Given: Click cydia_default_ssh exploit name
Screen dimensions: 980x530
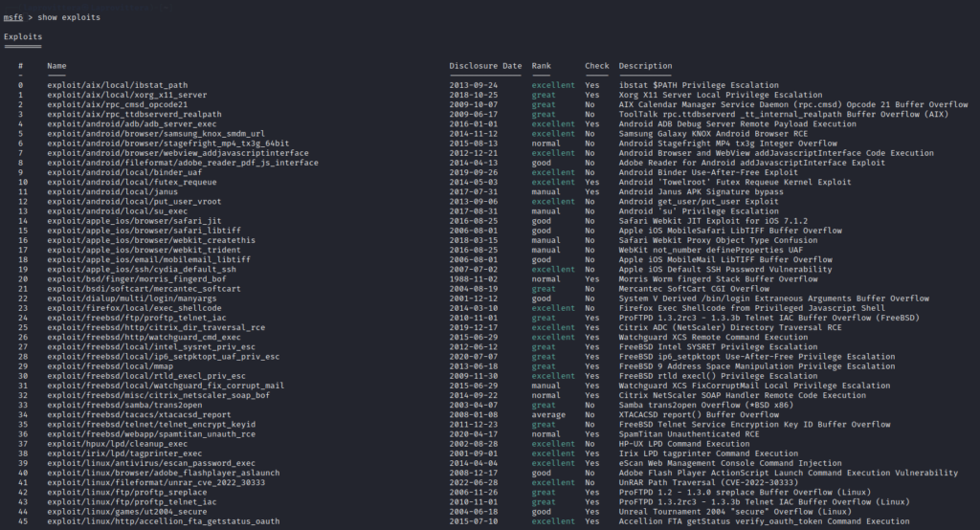Looking at the screenshot, I should click(142, 270).
